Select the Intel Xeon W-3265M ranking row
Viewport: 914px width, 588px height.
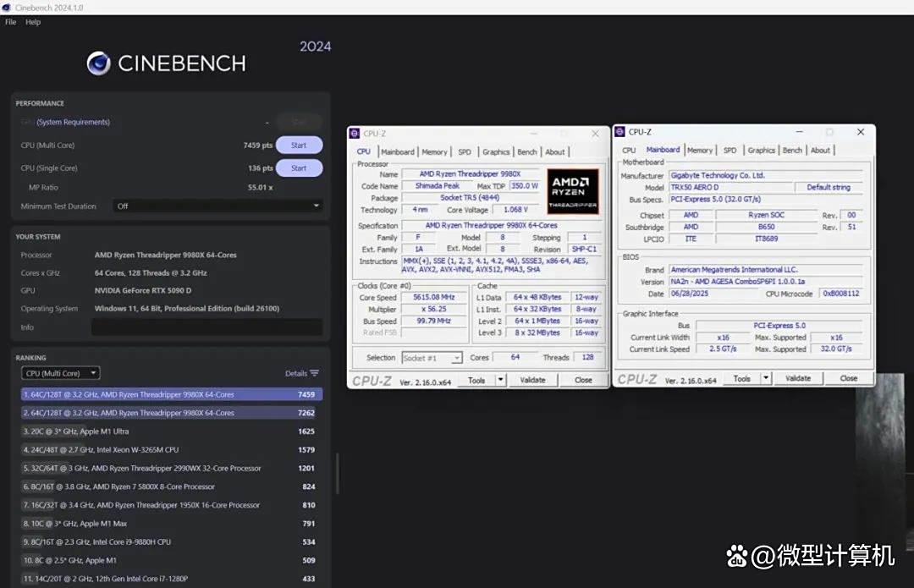171,450
